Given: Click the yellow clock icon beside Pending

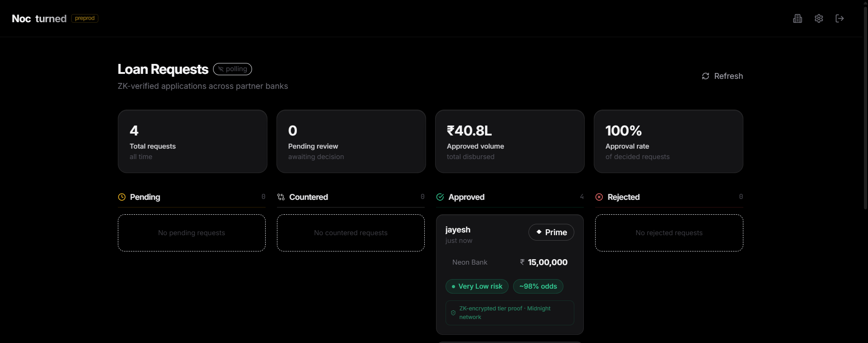Looking at the screenshot, I should 122,197.
